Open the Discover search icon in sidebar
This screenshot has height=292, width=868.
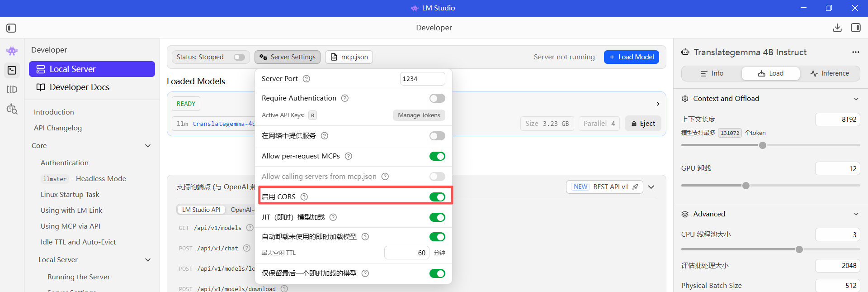point(12,109)
